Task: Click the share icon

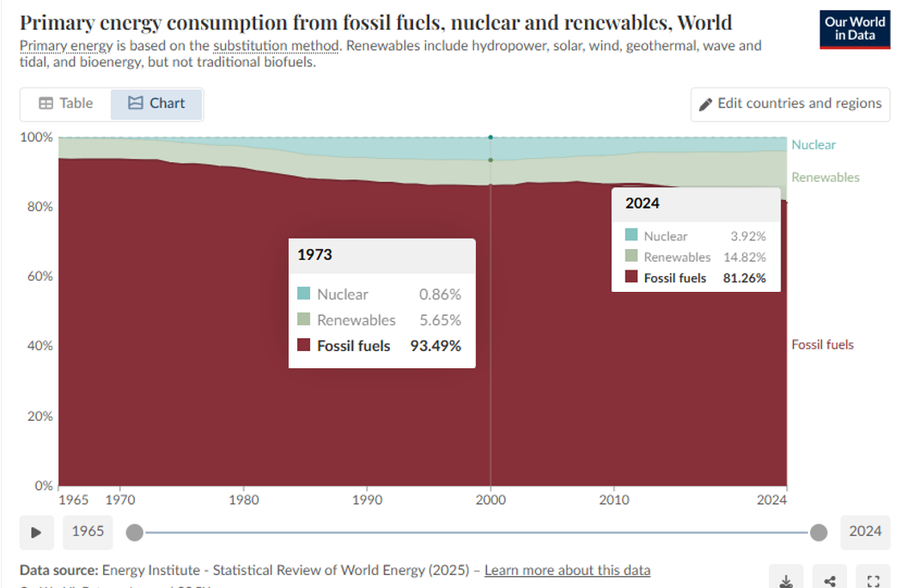Action: pos(829,580)
